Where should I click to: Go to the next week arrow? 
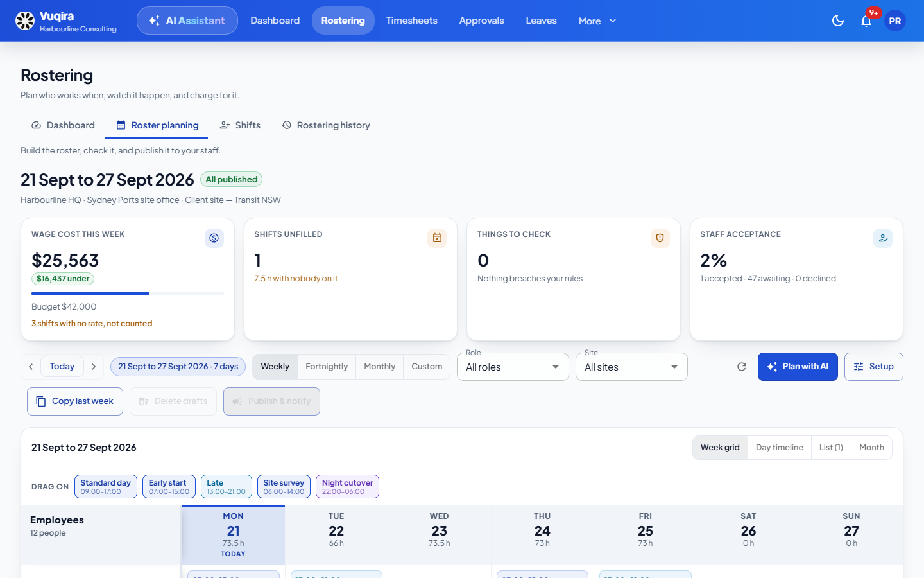[94, 367]
